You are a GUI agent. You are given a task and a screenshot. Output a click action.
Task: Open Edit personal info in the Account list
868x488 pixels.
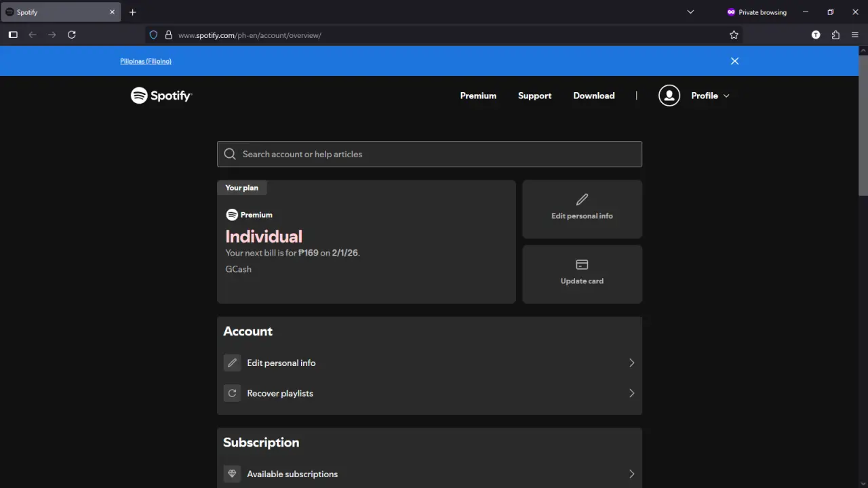[429, 363]
